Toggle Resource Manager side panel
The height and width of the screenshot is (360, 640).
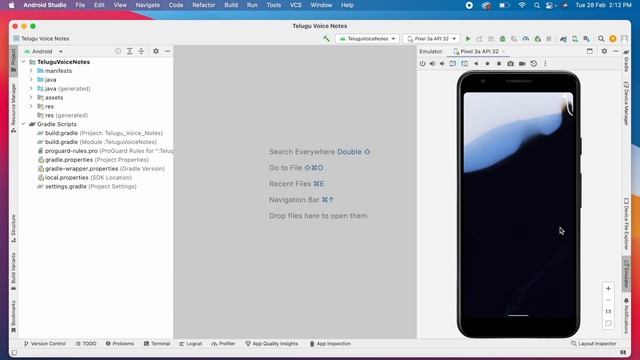tap(13, 107)
